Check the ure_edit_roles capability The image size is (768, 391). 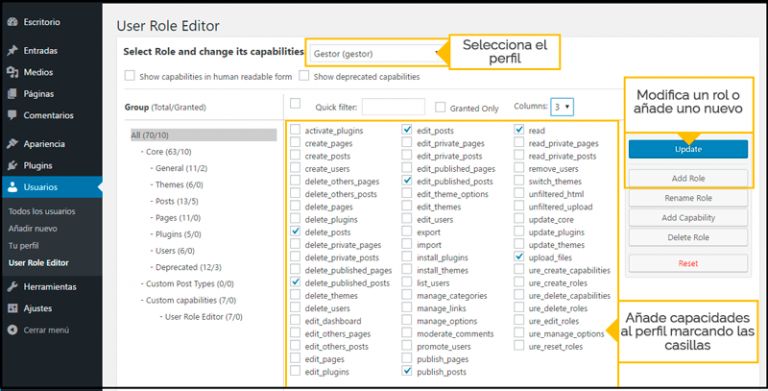519,320
